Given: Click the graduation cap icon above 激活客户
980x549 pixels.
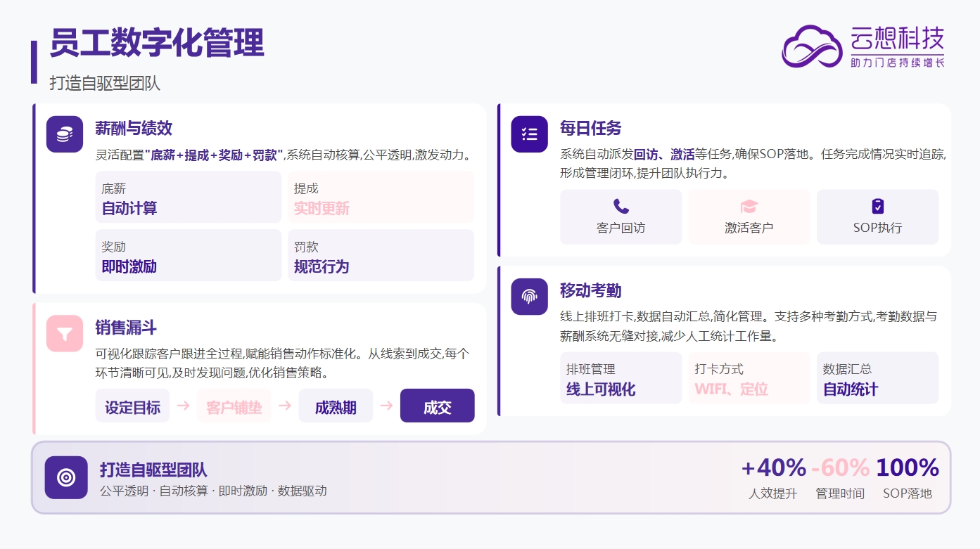Looking at the screenshot, I should [749, 206].
